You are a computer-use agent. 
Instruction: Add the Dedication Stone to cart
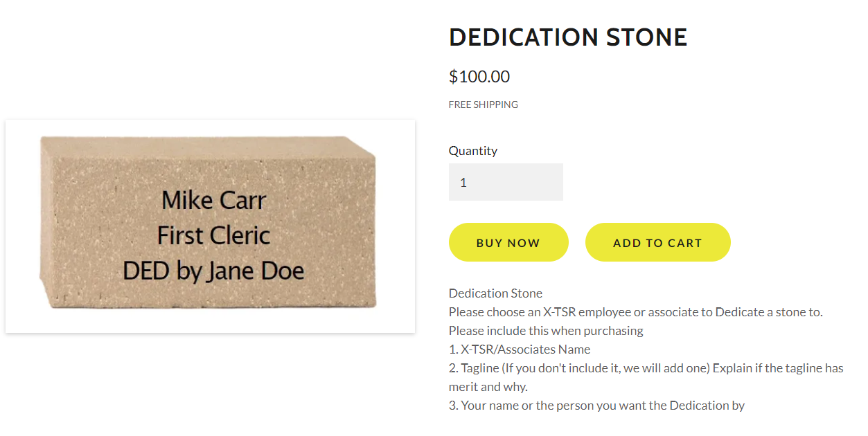657,243
